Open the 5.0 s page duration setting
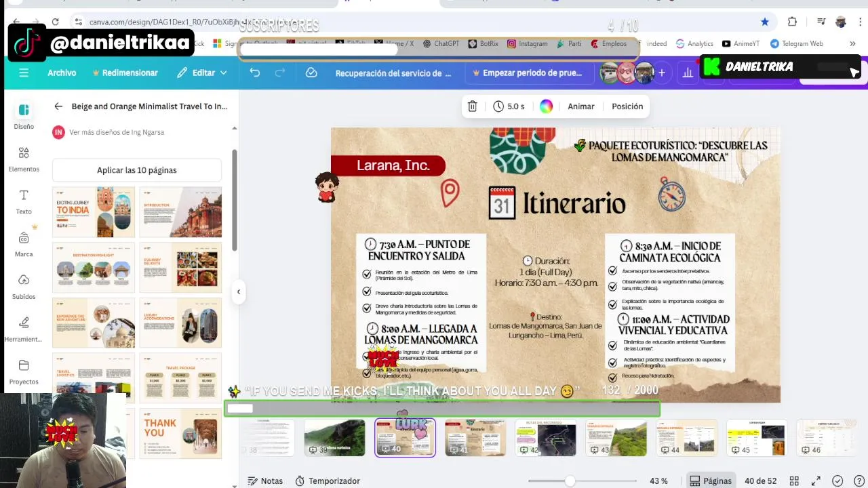This screenshot has height=488, width=868. [509, 106]
